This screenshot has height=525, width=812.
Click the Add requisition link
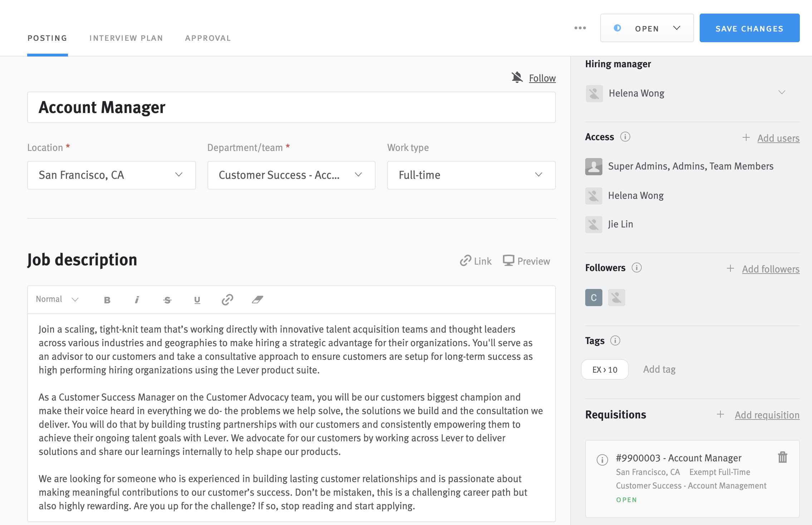(767, 415)
